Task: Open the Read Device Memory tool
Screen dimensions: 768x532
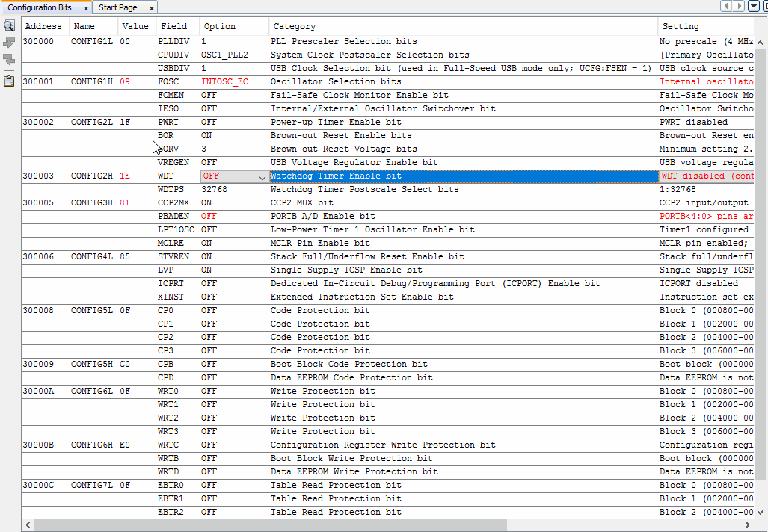Action: [x=9, y=25]
